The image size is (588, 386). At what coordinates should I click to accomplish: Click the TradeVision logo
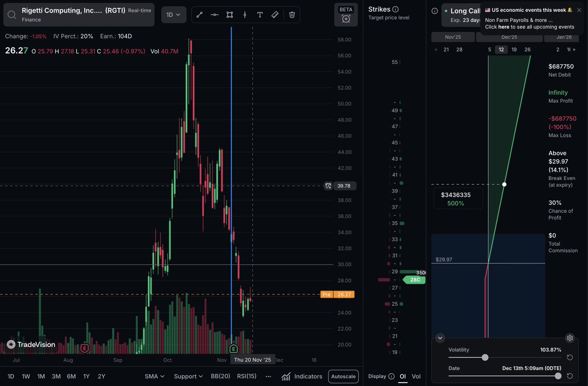(x=31, y=344)
